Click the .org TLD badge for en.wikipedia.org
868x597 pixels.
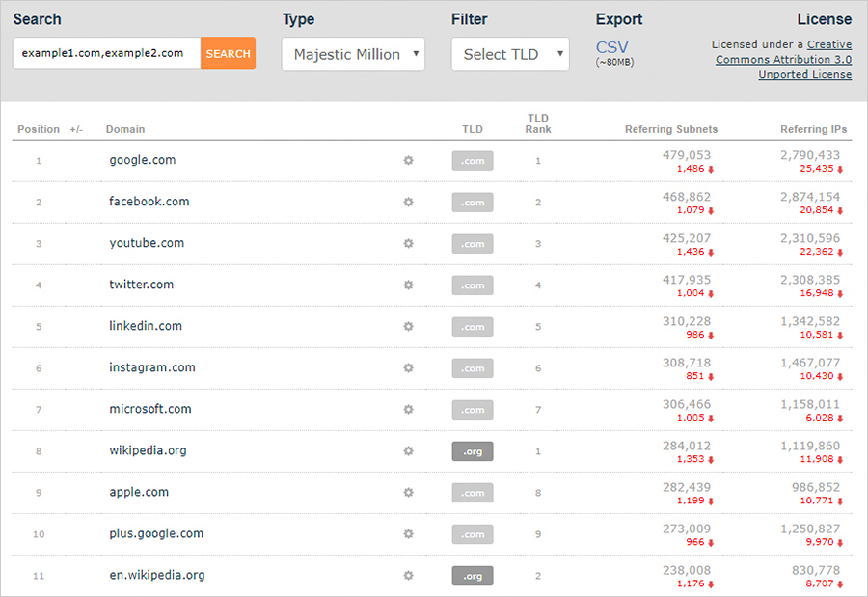coord(473,576)
